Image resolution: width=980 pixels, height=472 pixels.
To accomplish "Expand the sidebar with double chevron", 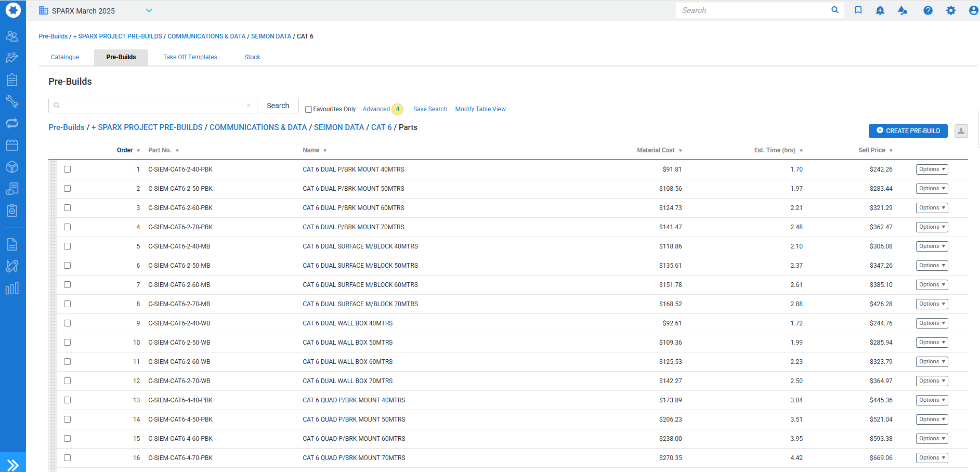I will pyautogui.click(x=13, y=464).
